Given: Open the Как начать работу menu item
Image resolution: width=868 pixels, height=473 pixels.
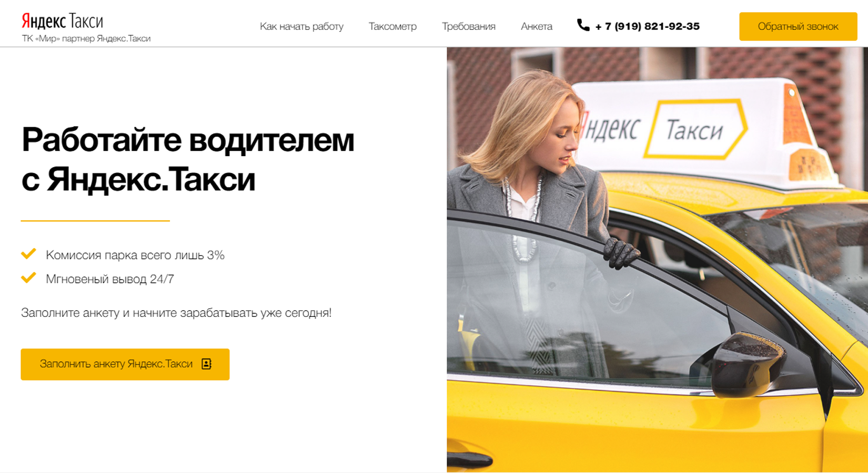Looking at the screenshot, I should (x=301, y=26).
